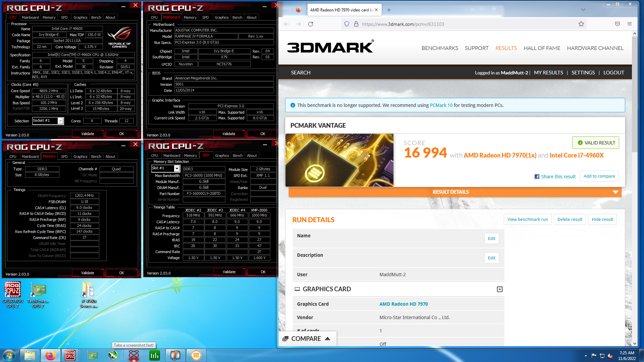Collapse the Graphics Card section

click(x=499, y=289)
